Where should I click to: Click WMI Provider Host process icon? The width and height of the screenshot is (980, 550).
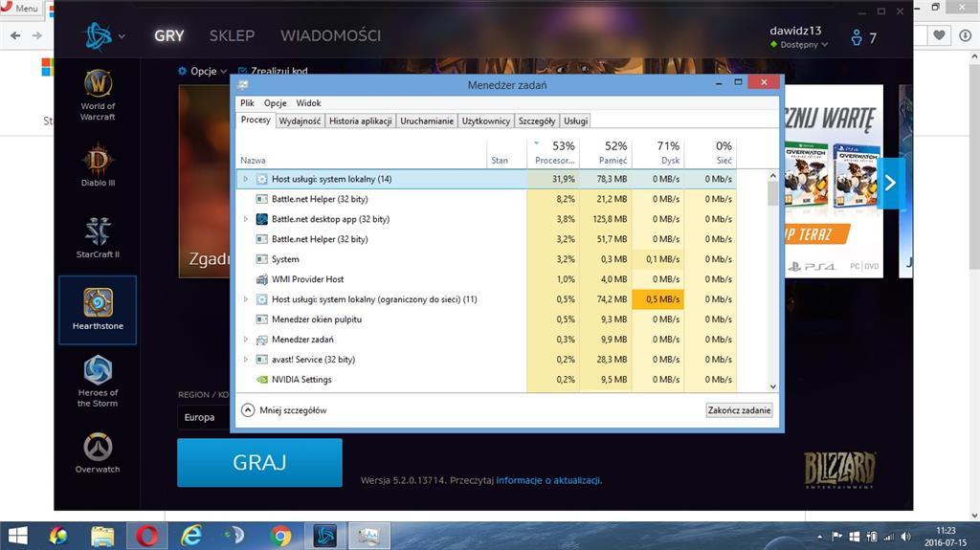[x=262, y=278]
